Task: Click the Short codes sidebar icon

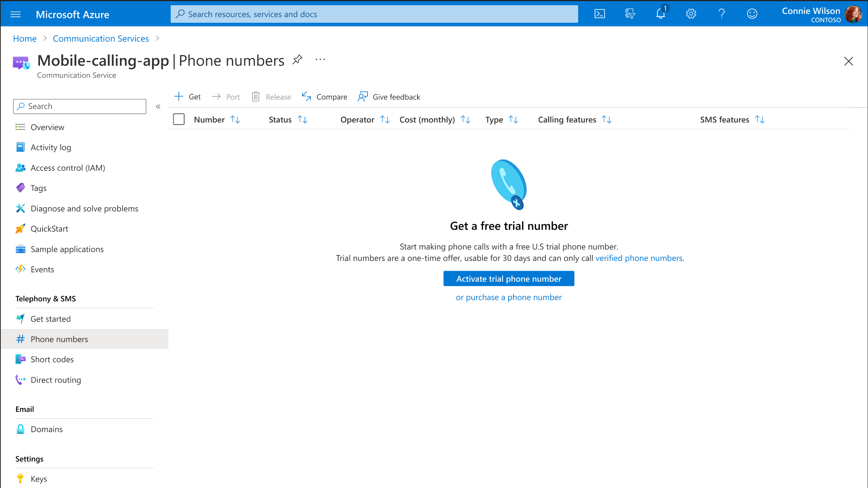Action: (21, 359)
